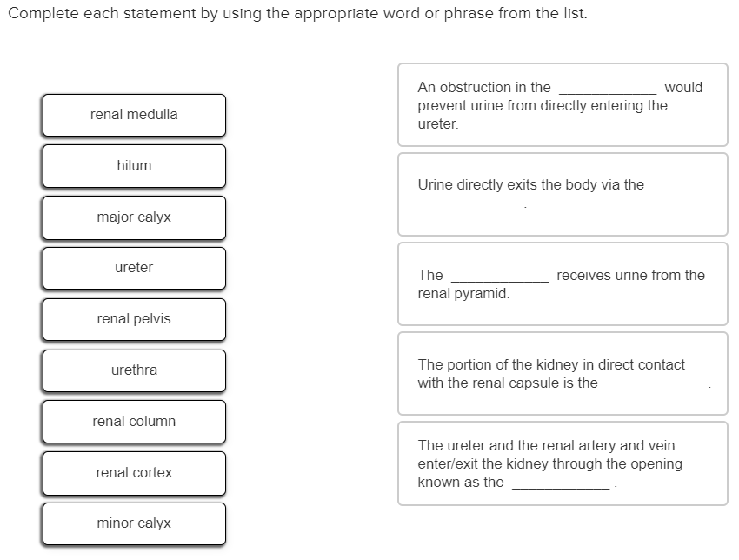Select the obstruction statement box

563,105
